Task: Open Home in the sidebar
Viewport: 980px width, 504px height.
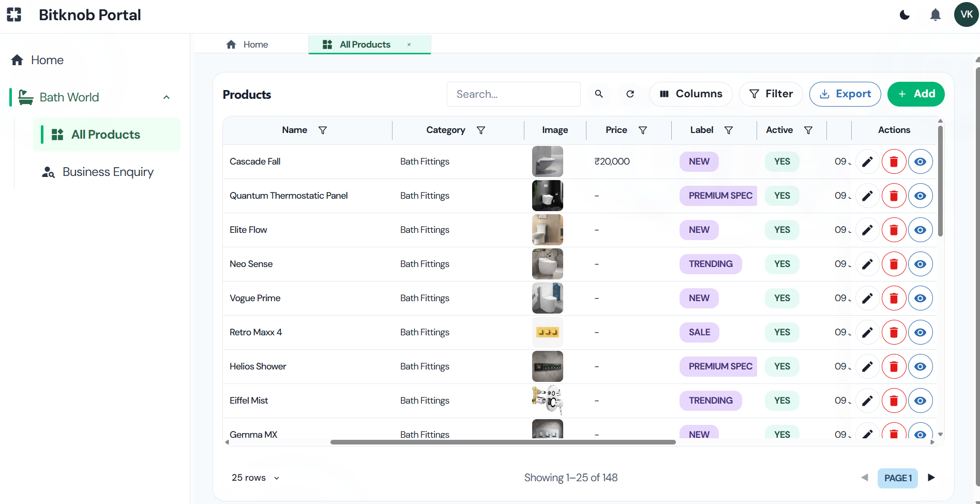Action: click(x=37, y=60)
